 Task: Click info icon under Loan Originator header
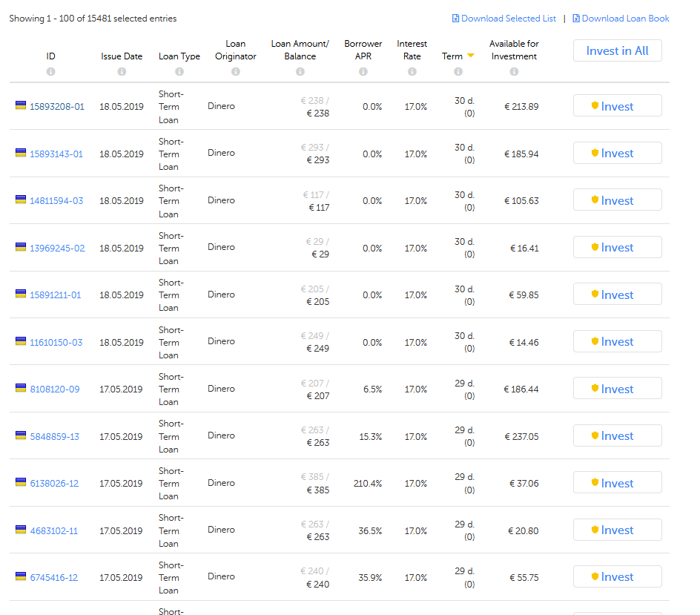pyautogui.click(x=235, y=72)
